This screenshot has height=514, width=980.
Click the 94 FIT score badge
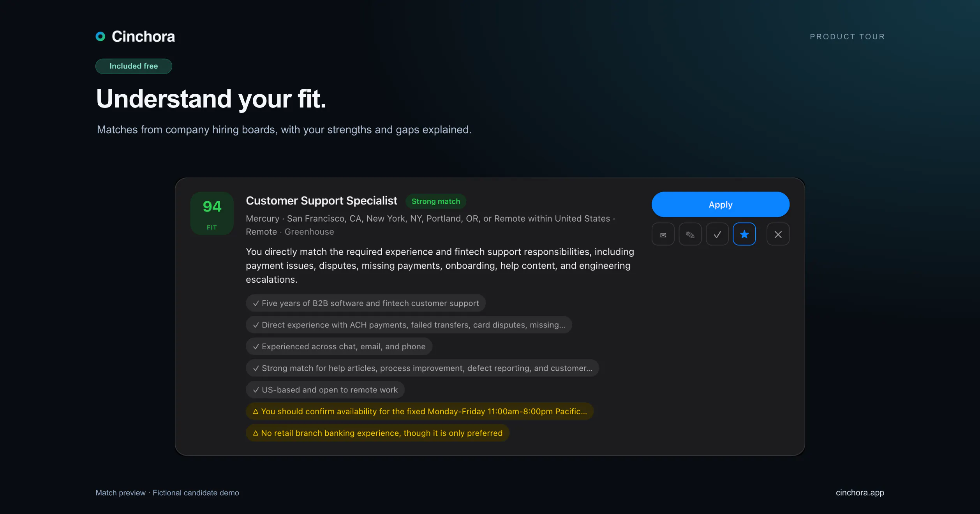[212, 213]
